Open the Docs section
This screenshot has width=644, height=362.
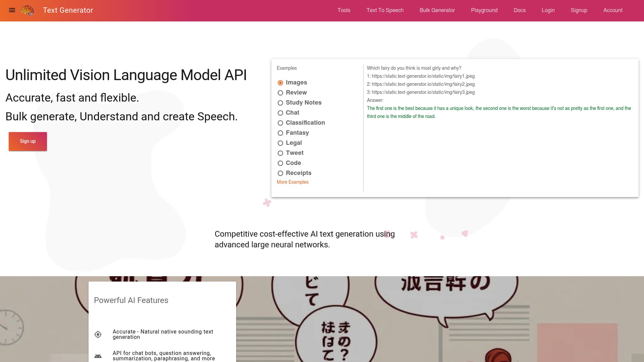click(x=519, y=10)
